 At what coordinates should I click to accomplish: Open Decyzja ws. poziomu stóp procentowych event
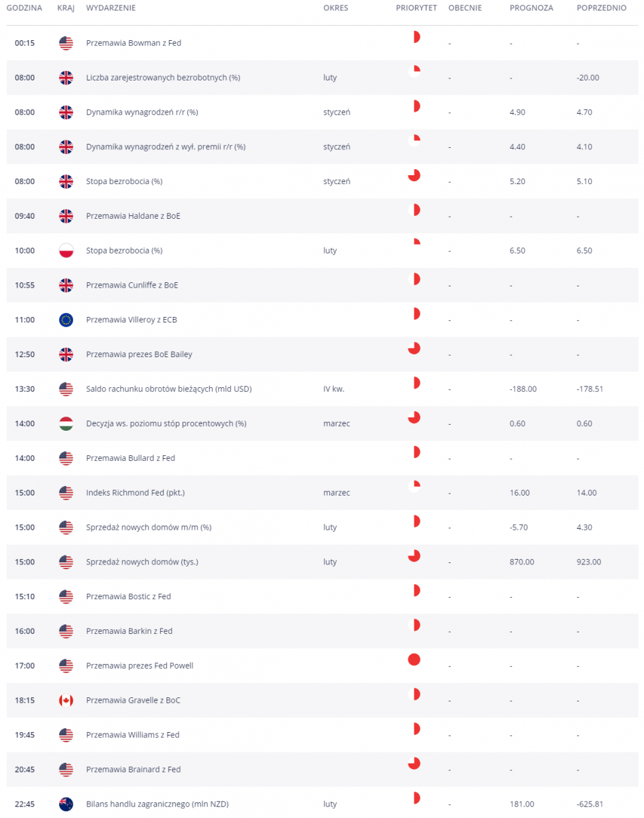(166, 424)
